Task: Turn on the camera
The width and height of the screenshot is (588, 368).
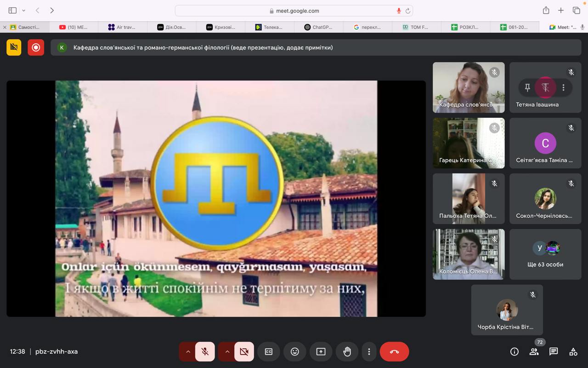Action: tap(244, 351)
